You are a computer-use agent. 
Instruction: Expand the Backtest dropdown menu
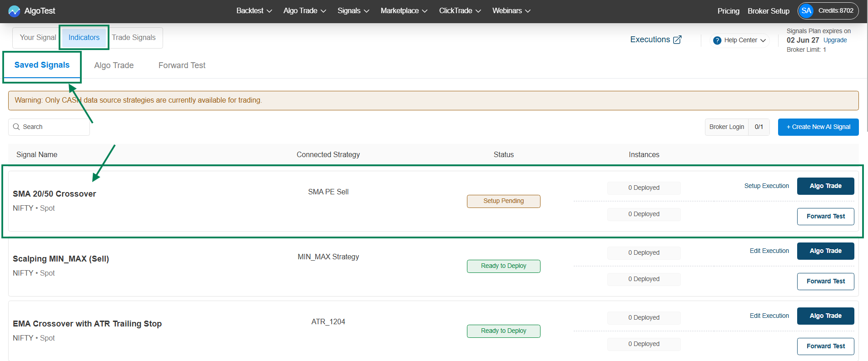254,11
